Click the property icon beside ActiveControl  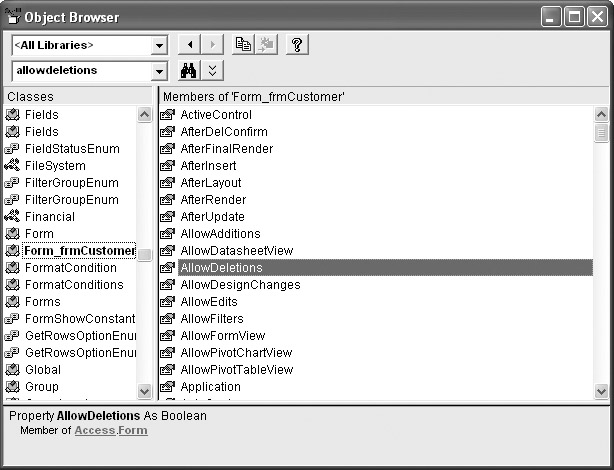[x=168, y=115]
